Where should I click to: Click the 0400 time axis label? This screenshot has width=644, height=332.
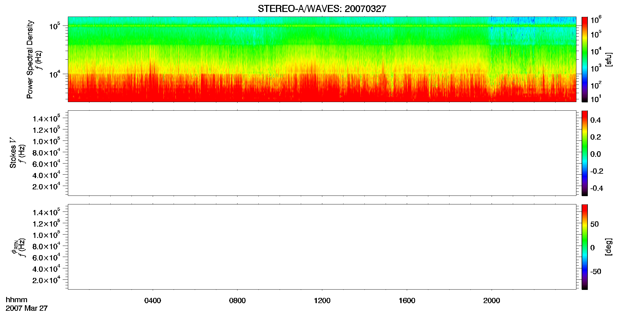click(153, 301)
